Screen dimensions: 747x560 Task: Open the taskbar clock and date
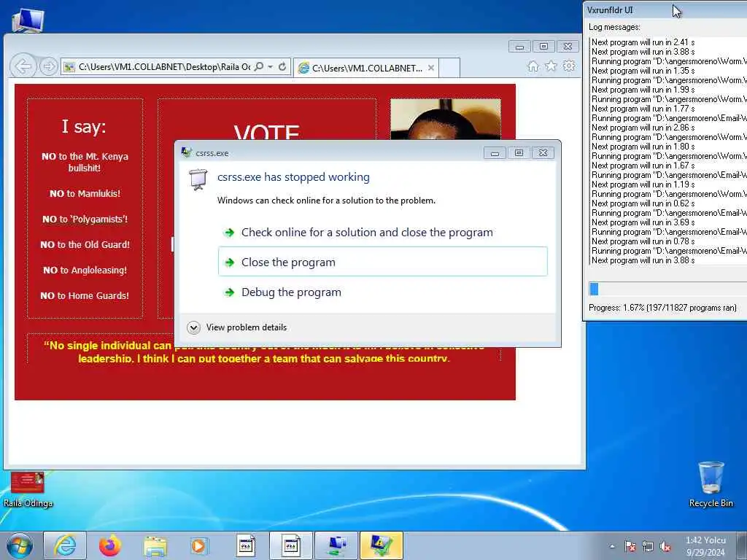705,546
